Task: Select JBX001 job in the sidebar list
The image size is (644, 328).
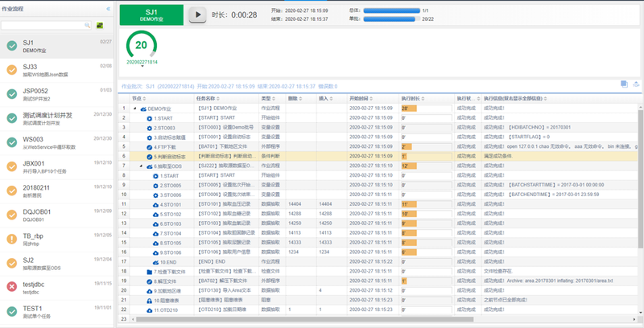Action: [x=56, y=167]
